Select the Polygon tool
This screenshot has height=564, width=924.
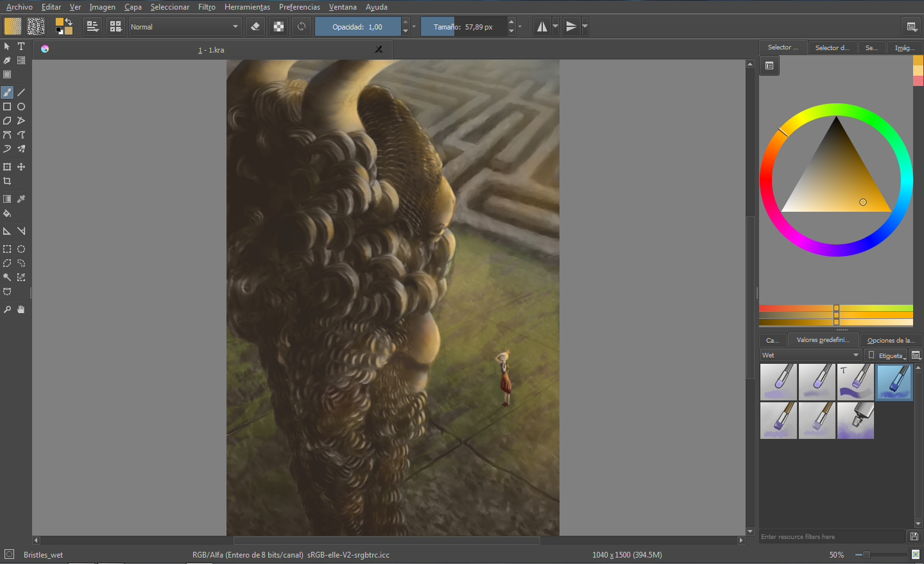pos(7,121)
